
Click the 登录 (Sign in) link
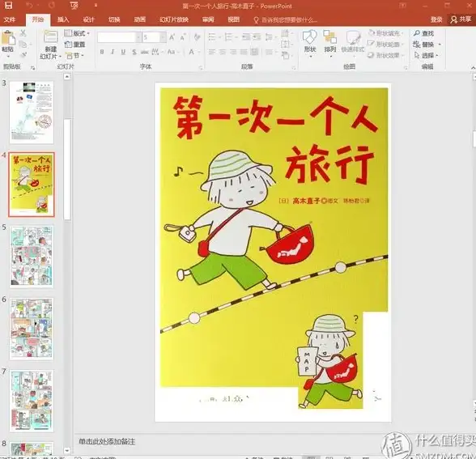436,19
